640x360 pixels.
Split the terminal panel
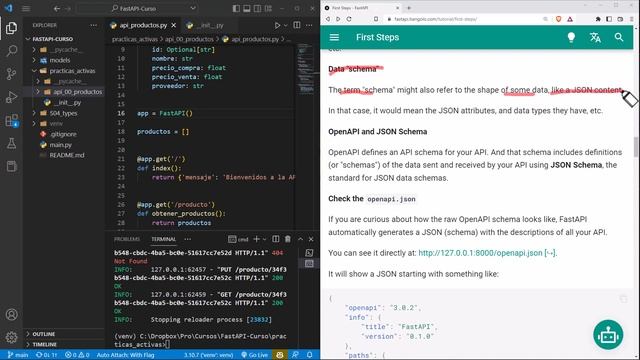(x=276, y=239)
